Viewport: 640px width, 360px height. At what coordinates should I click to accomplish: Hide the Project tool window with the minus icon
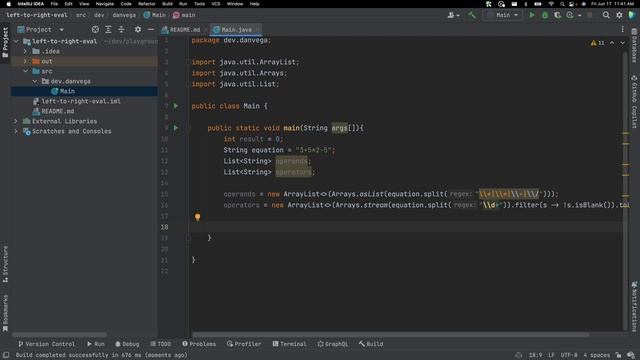(x=151, y=29)
